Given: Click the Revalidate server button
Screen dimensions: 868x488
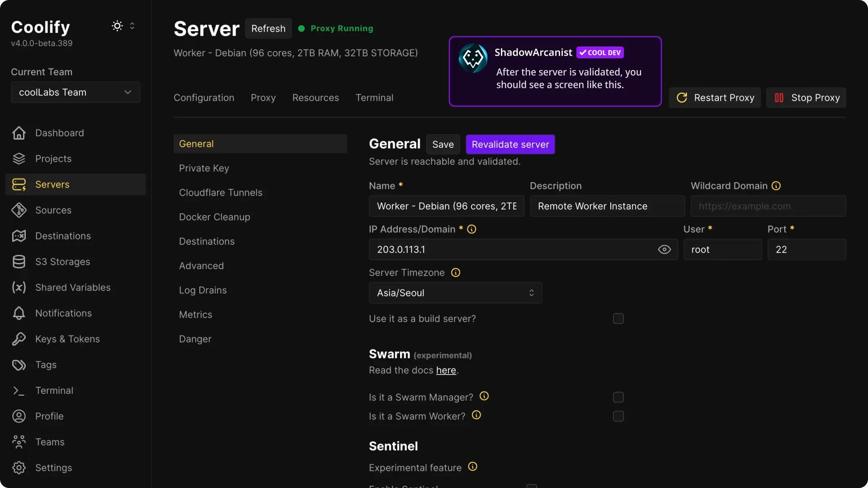Looking at the screenshot, I should (510, 145).
